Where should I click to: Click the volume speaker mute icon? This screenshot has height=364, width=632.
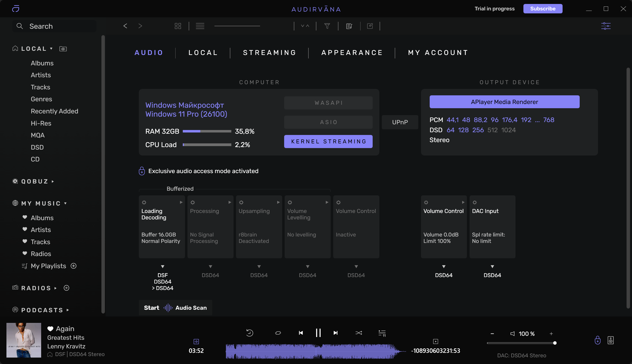point(512,334)
